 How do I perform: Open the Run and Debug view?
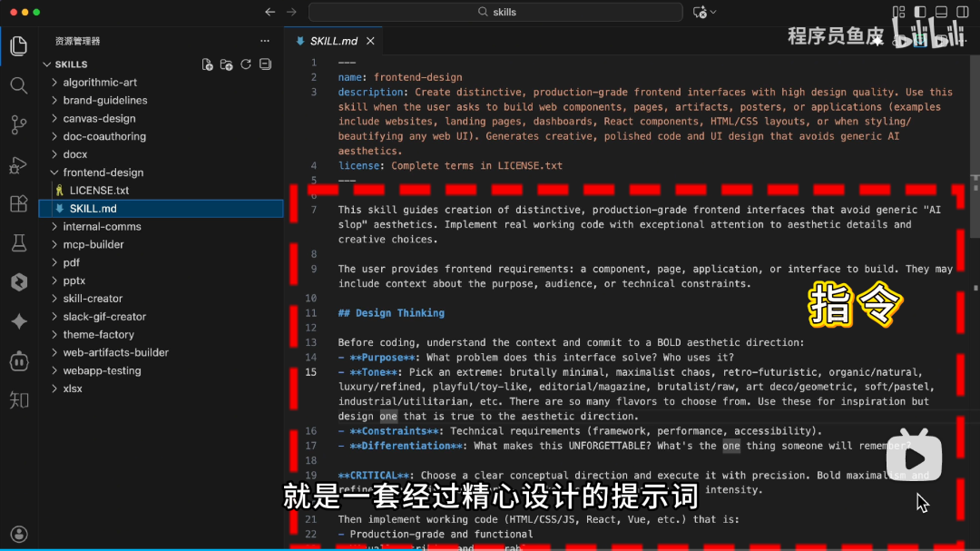(x=19, y=165)
